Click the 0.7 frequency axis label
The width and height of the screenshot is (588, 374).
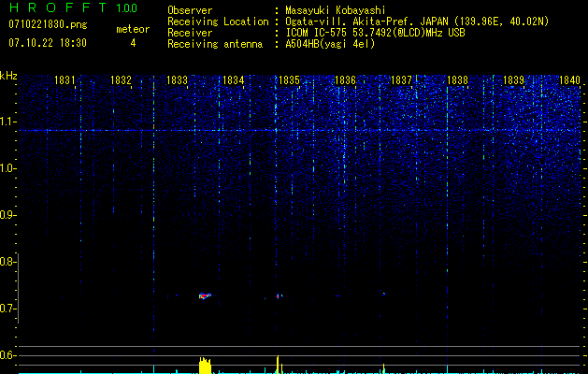(7, 309)
